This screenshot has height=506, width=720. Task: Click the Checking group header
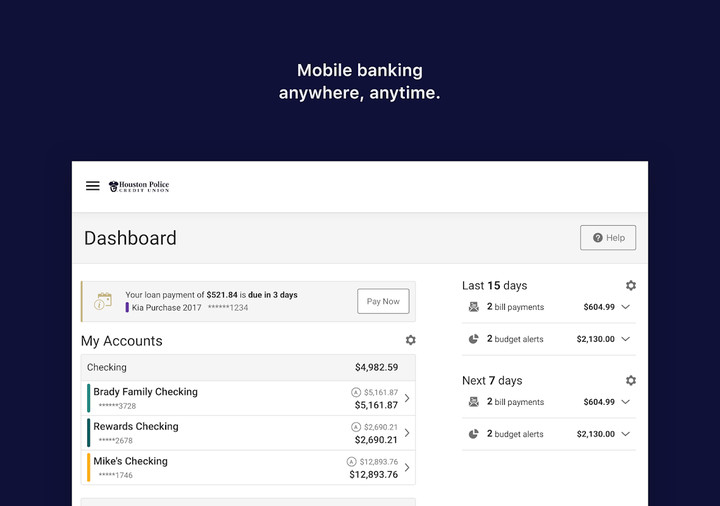click(248, 367)
